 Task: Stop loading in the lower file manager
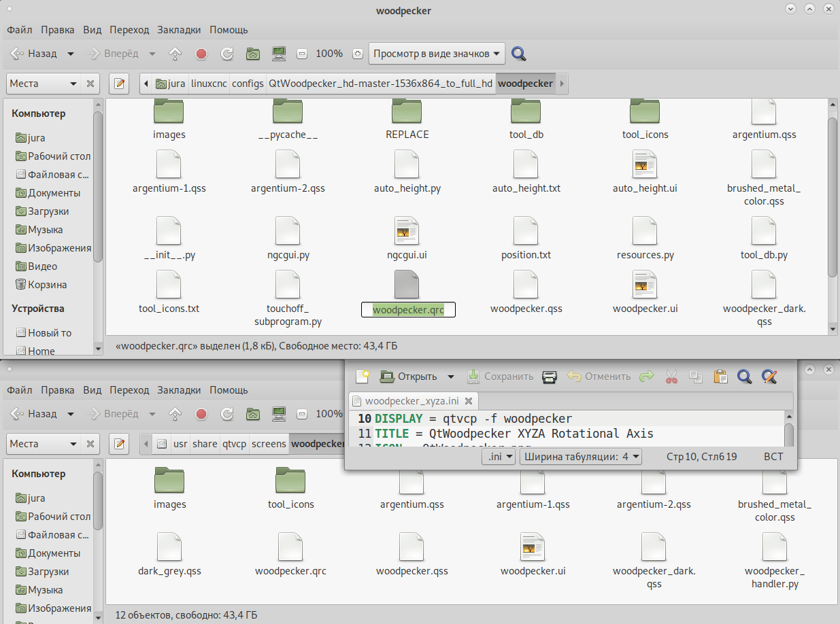[x=201, y=414]
